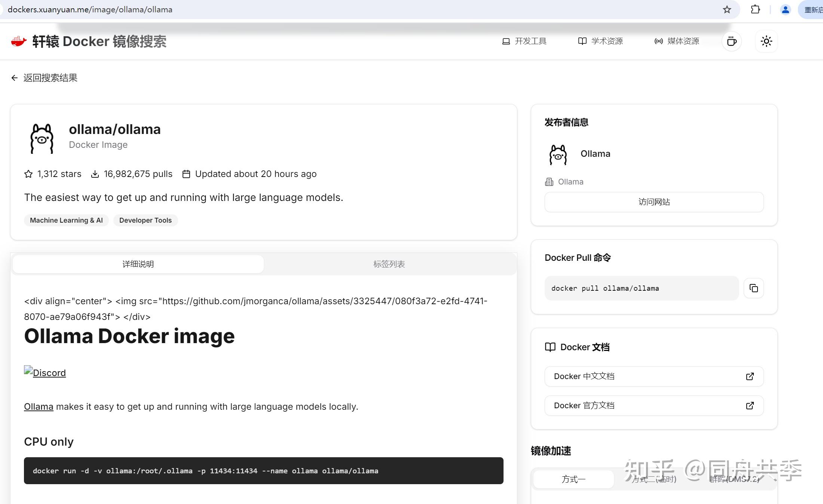This screenshot has height=504, width=823.
Task: Open the browser extensions puzzle icon
Action: coord(755,9)
